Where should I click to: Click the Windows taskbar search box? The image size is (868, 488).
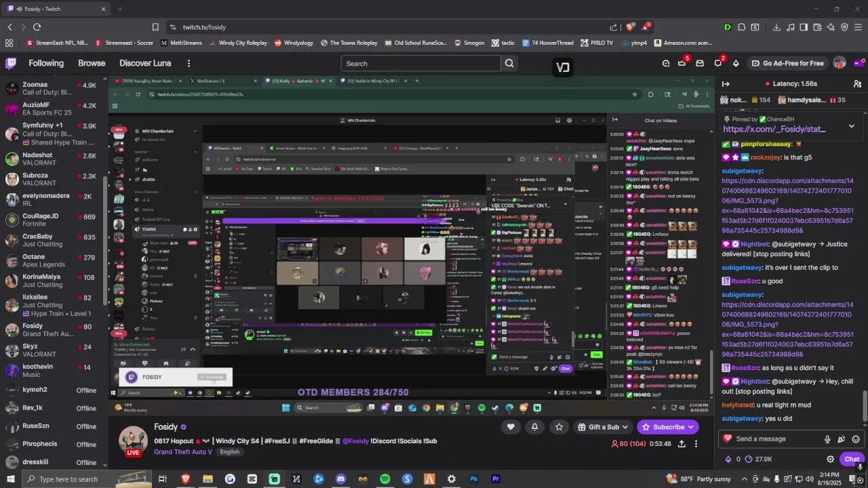tap(87, 479)
